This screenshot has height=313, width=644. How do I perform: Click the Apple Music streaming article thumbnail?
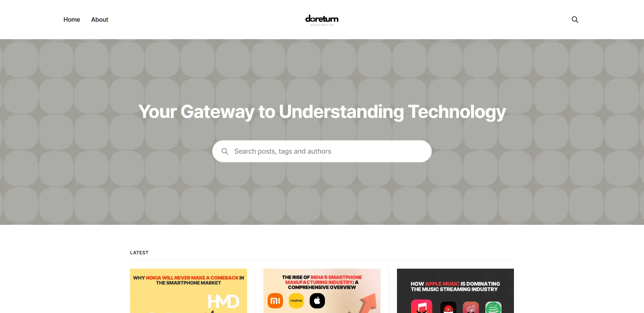click(x=455, y=291)
